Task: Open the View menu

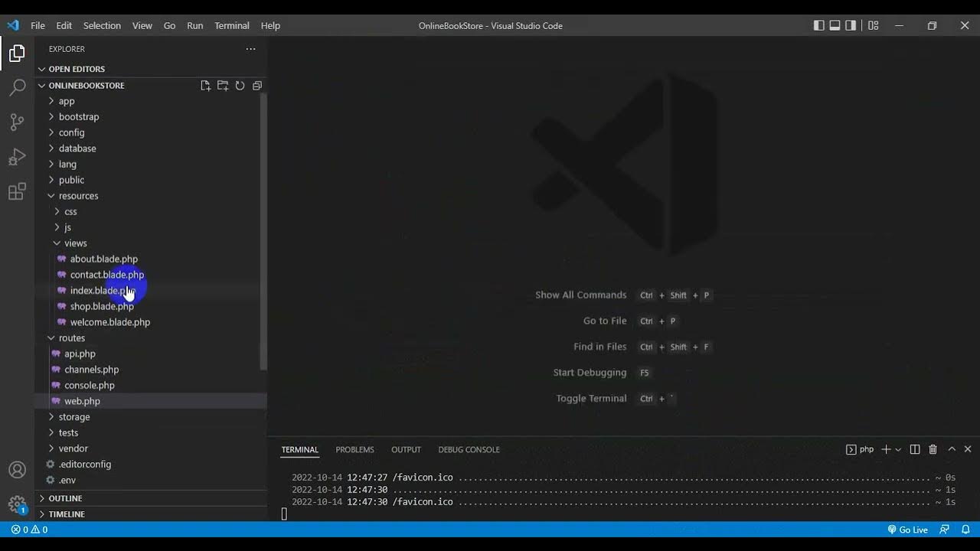Action: (142, 25)
